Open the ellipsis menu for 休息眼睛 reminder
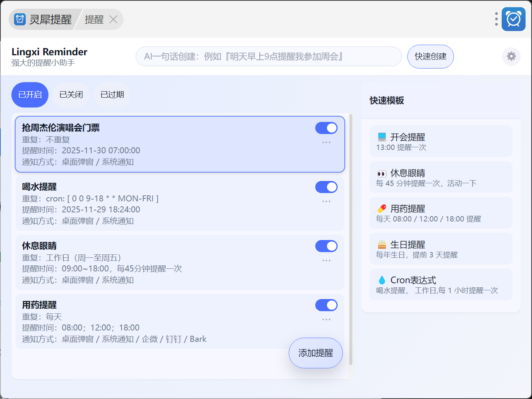The image size is (532, 399). pyautogui.click(x=326, y=260)
